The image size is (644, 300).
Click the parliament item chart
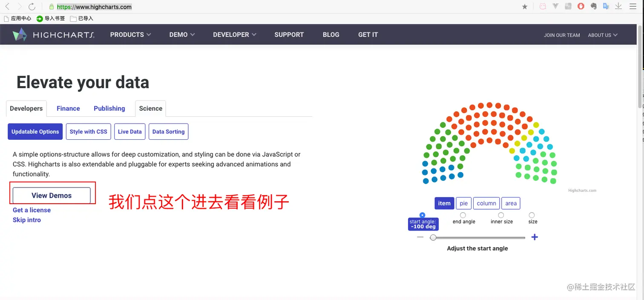(489, 143)
